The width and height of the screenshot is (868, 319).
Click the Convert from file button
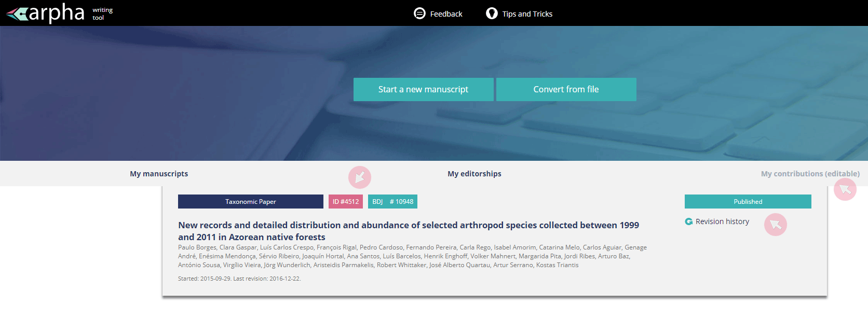coord(566,89)
